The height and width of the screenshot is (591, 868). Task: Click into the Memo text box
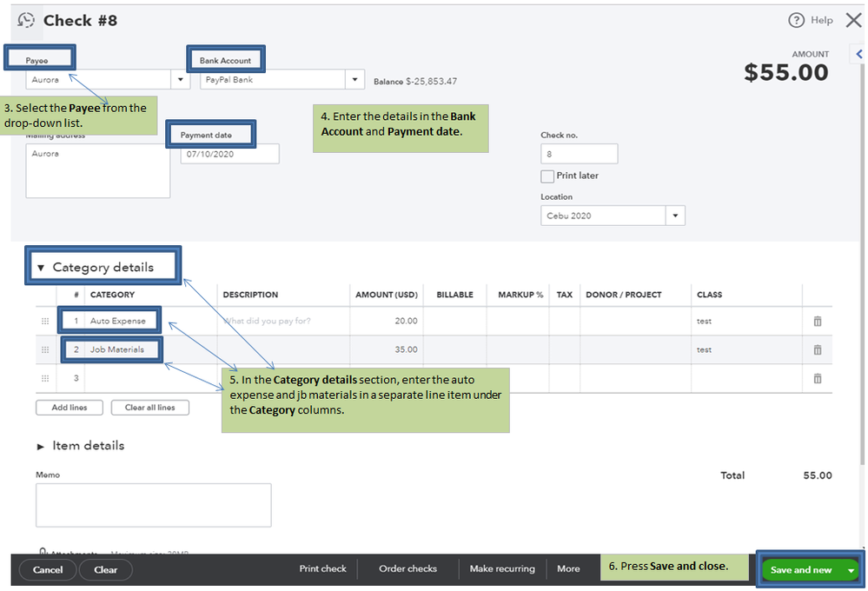pyautogui.click(x=153, y=505)
